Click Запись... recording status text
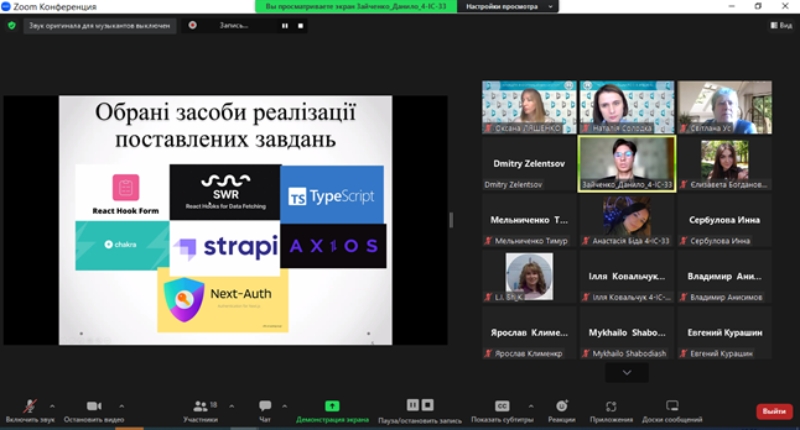Screen dimensions: 800x430 [x=234, y=25]
